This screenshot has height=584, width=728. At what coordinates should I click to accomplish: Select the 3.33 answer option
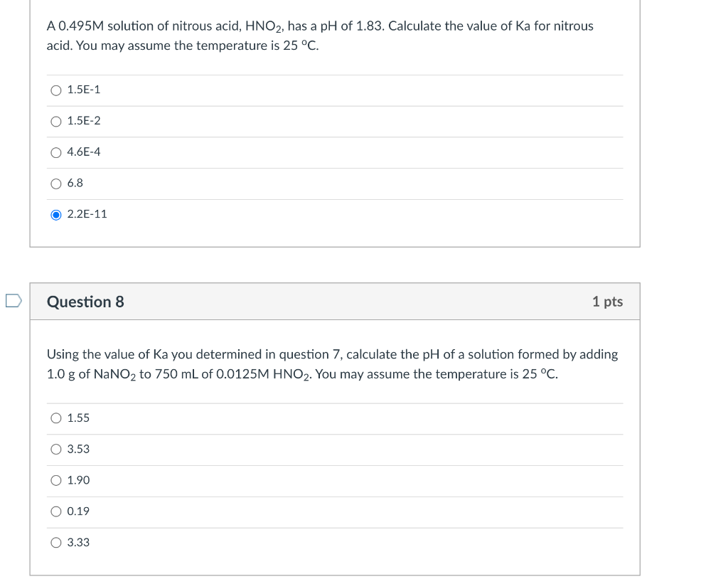pos(56,542)
